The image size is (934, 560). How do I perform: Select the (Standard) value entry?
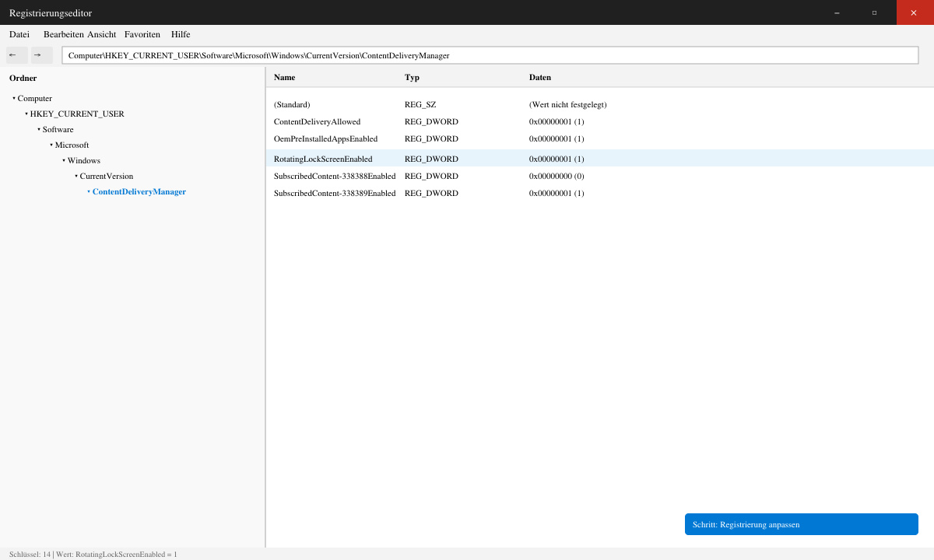pos(292,104)
